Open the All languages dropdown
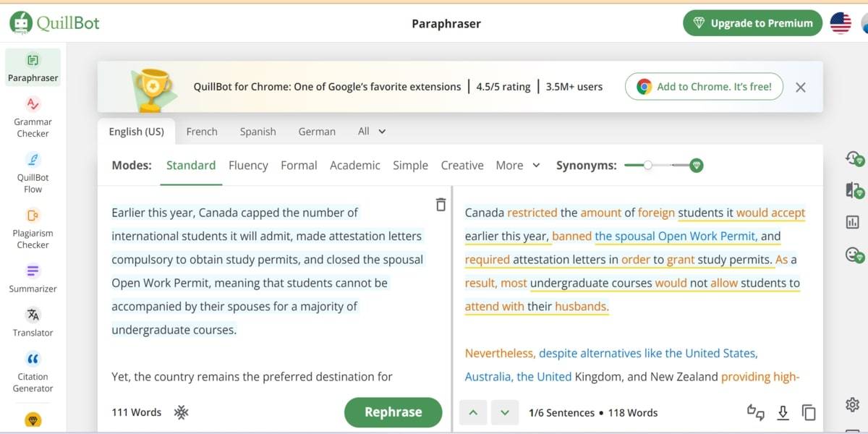This screenshot has height=434, width=868. pyautogui.click(x=370, y=131)
